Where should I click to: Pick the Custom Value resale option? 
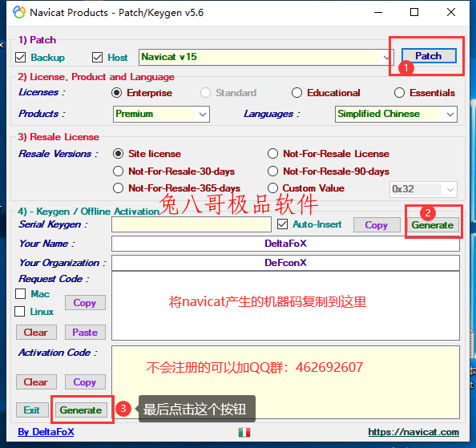(272, 188)
